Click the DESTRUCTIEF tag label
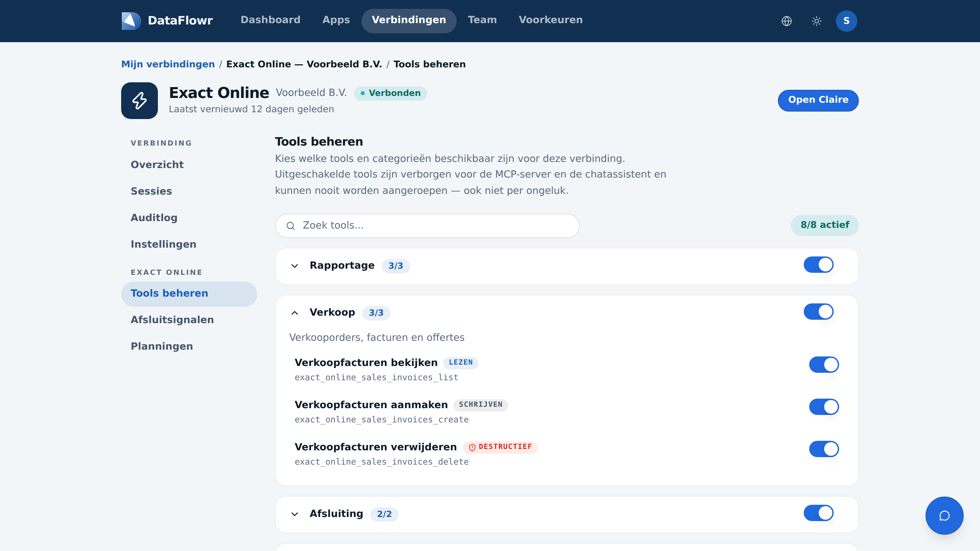980x551 pixels. 505,447
